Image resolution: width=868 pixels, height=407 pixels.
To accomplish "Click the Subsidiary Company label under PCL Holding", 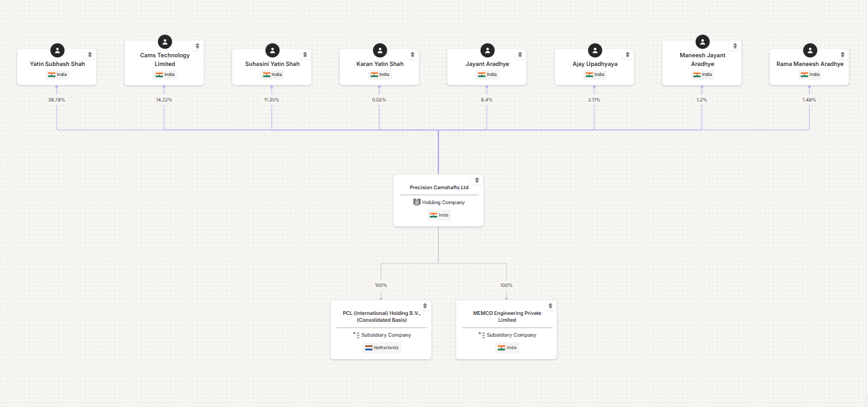I will (386, 335).
